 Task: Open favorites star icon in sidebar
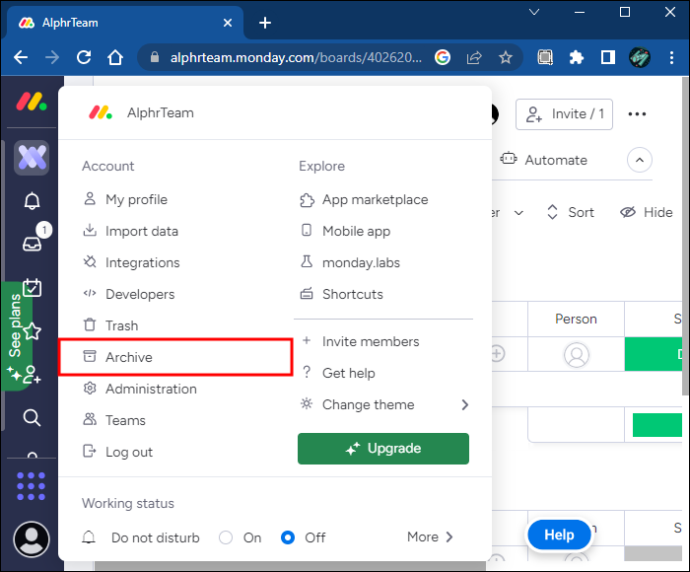click(x=33, y=331)
